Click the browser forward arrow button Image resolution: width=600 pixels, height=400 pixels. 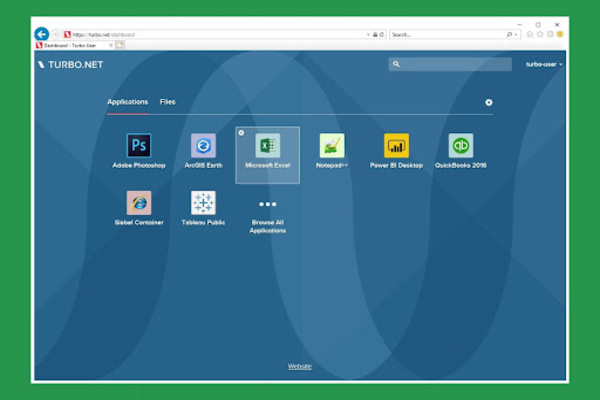[56, 34]
